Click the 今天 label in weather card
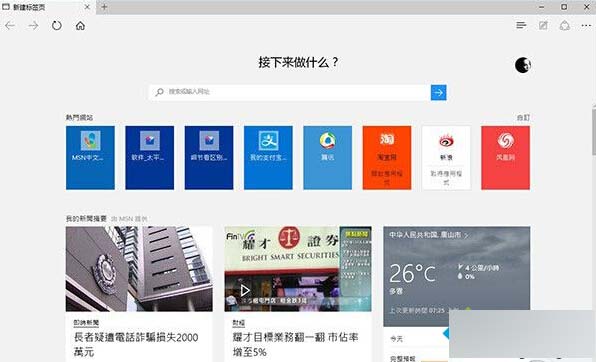This screenshot has height=362, width=596. coord(396,338)
